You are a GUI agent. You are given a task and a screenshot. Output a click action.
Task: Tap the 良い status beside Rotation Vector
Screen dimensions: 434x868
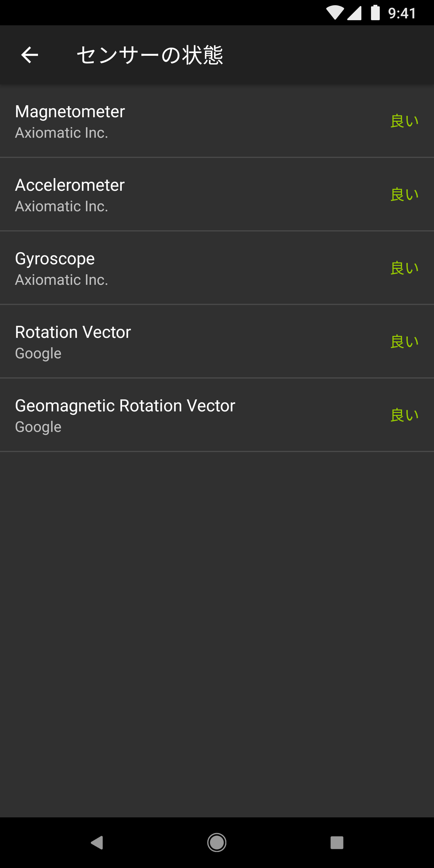click(404, 341)
